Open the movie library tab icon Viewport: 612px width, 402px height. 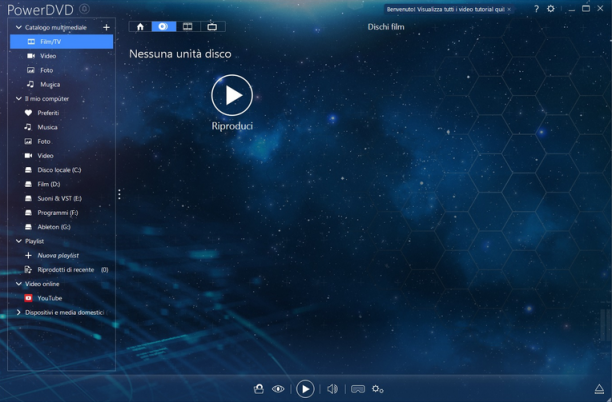(188, 27)
